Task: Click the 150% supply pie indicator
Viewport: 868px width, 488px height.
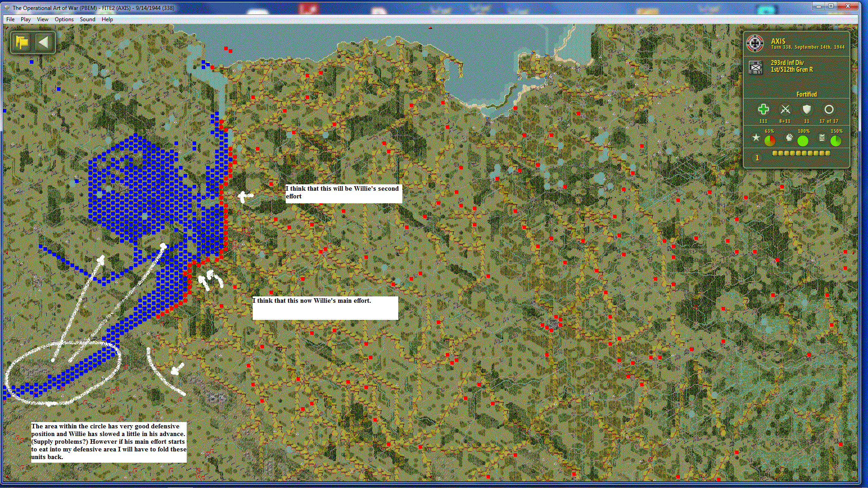Action: pos(836,141)
